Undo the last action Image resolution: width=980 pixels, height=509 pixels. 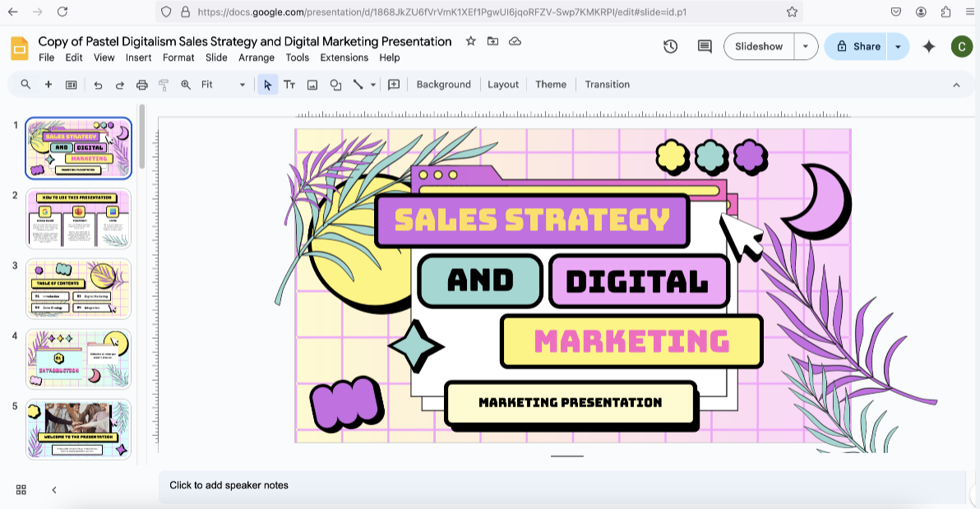click(98, 85)
